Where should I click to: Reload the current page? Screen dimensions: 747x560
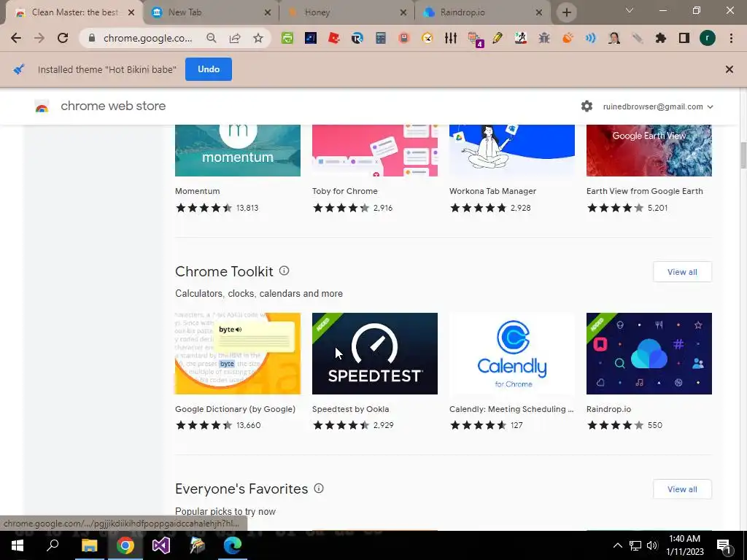pos(63,38)
